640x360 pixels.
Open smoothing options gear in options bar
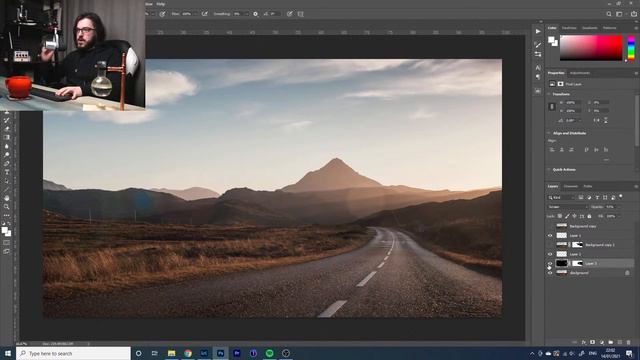pos(256,14)
